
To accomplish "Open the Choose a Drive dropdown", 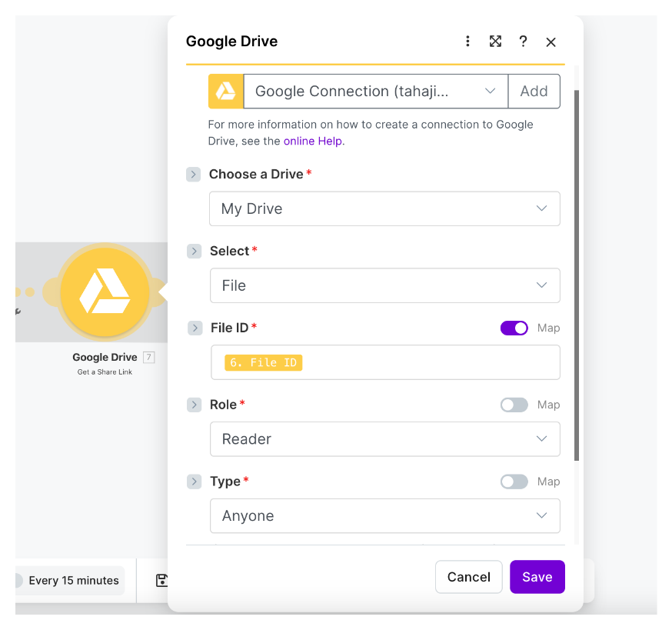I will [x=384, y=208].
